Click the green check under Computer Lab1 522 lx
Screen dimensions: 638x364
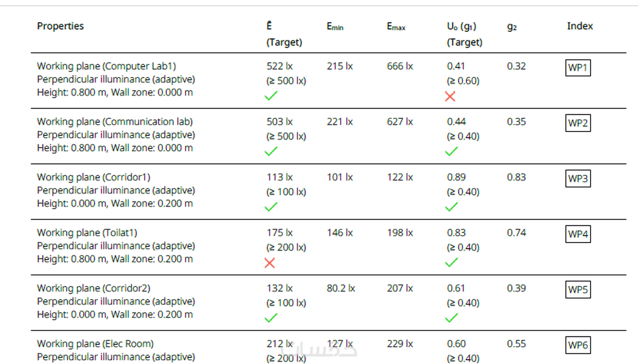271,96
